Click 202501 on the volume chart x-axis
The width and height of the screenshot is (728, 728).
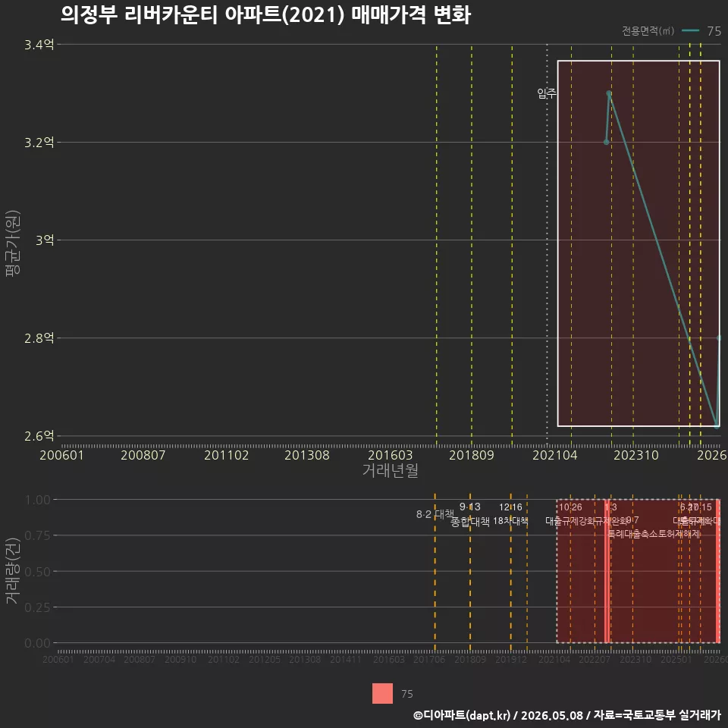click(676, 659)
